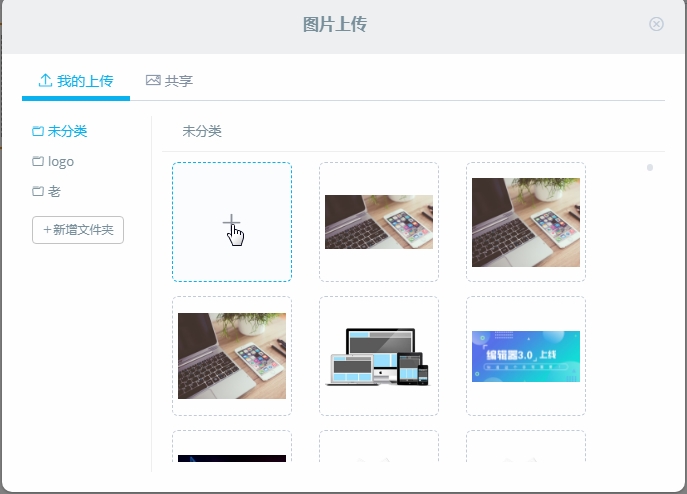The image size is (687, 494).
Task: Select the 未分类 folder in sidebar
Action: (x=60, y=131)
